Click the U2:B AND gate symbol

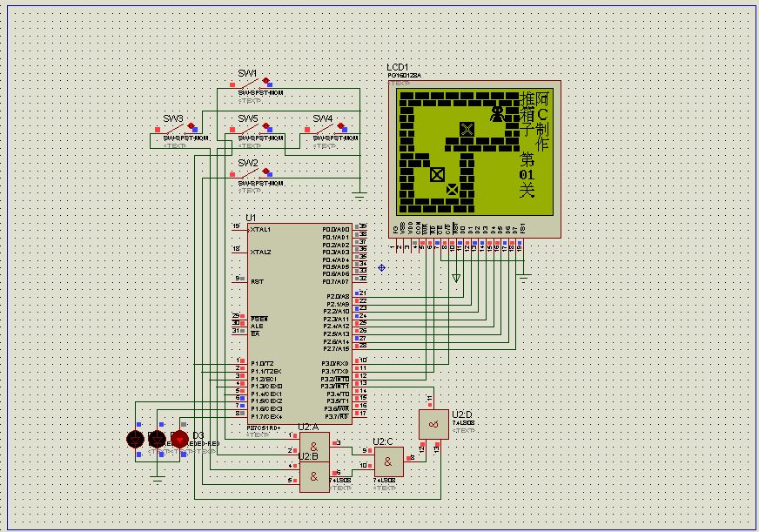click(x=314, y=477)
